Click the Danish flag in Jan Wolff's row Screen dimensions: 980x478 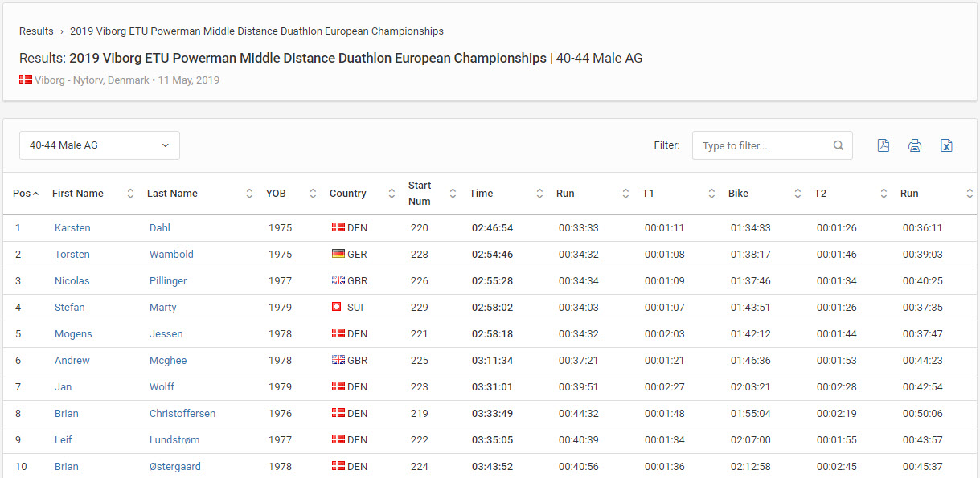point(338,386)
